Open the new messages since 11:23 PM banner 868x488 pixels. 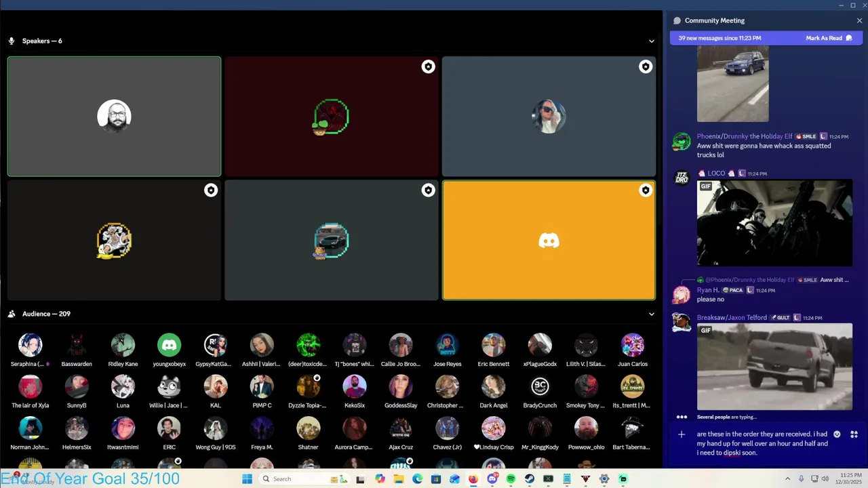(x=719, y=38)
